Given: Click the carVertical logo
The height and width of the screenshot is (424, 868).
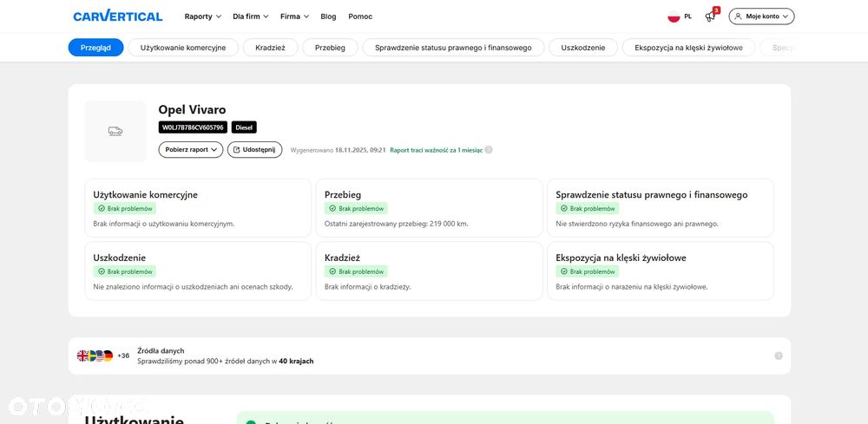Looking at the screenshot, I should coord(118,16).
